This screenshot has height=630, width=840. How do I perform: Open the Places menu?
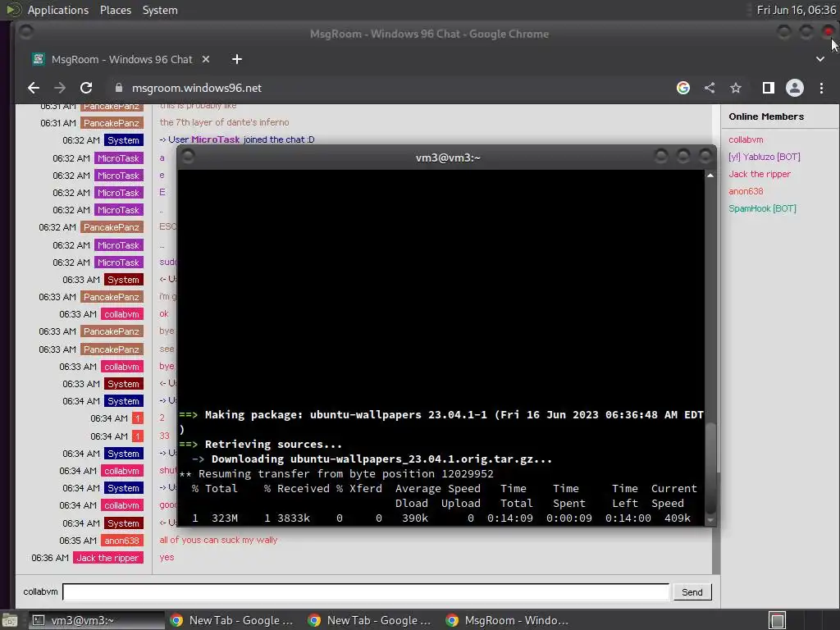coord(115,10)
